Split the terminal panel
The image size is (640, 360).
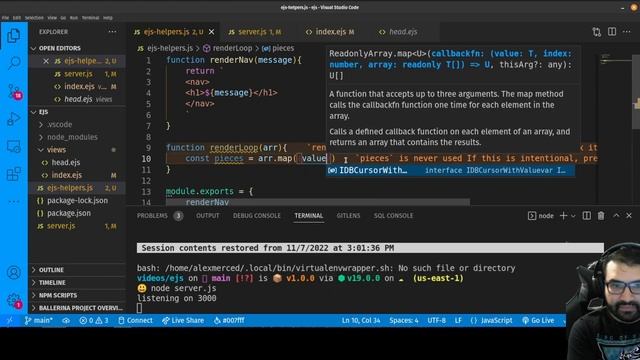(x=587, y=216)
